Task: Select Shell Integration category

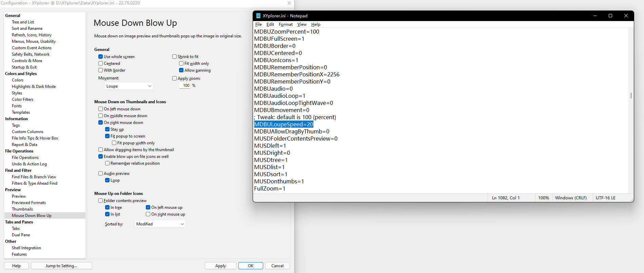Action: point(26,248)
